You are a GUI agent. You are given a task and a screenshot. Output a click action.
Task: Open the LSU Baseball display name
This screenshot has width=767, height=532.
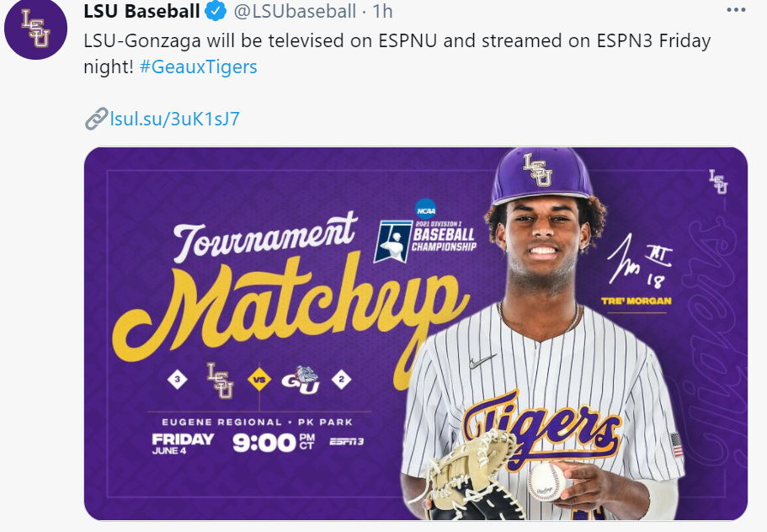[141, 12]
